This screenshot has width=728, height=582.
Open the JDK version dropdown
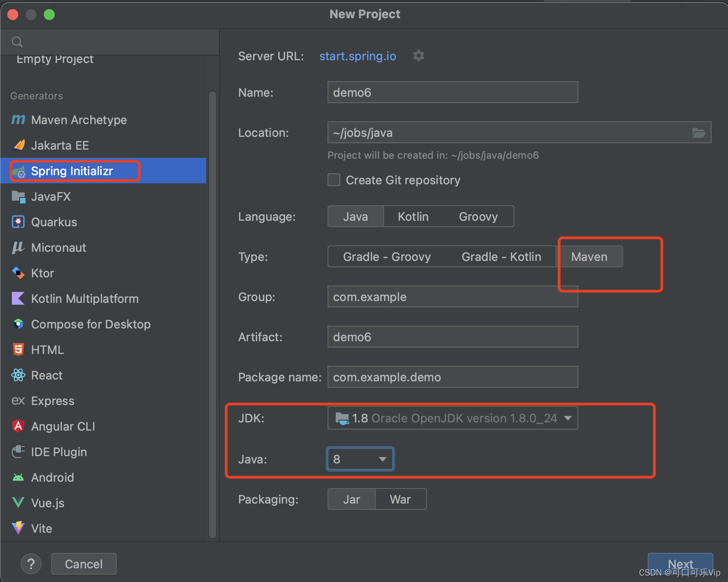pos(452,418)
